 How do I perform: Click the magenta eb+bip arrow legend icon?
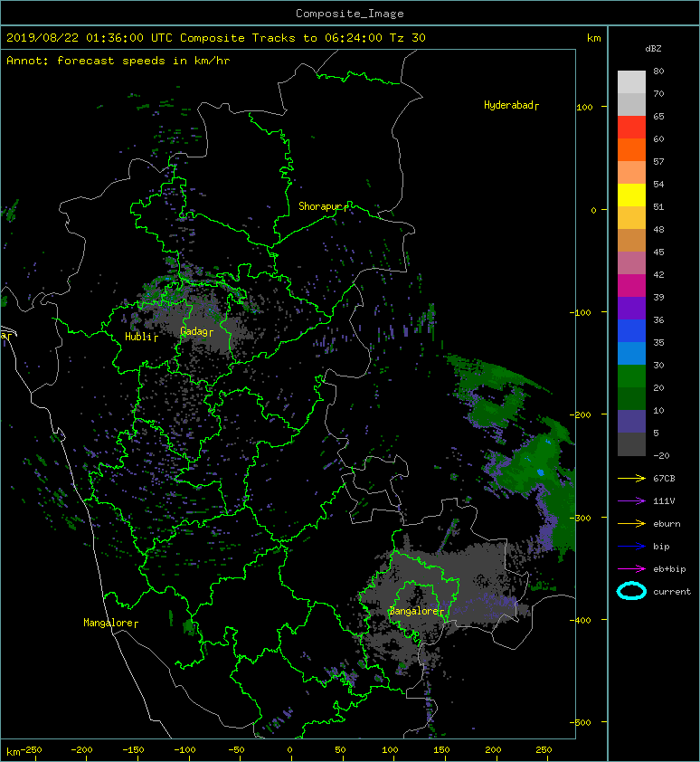pos(631,568)
